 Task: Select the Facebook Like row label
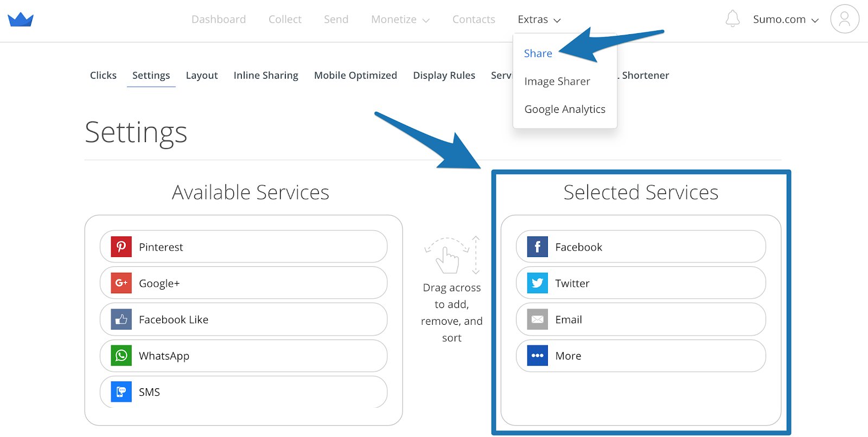tap(174, 320)
